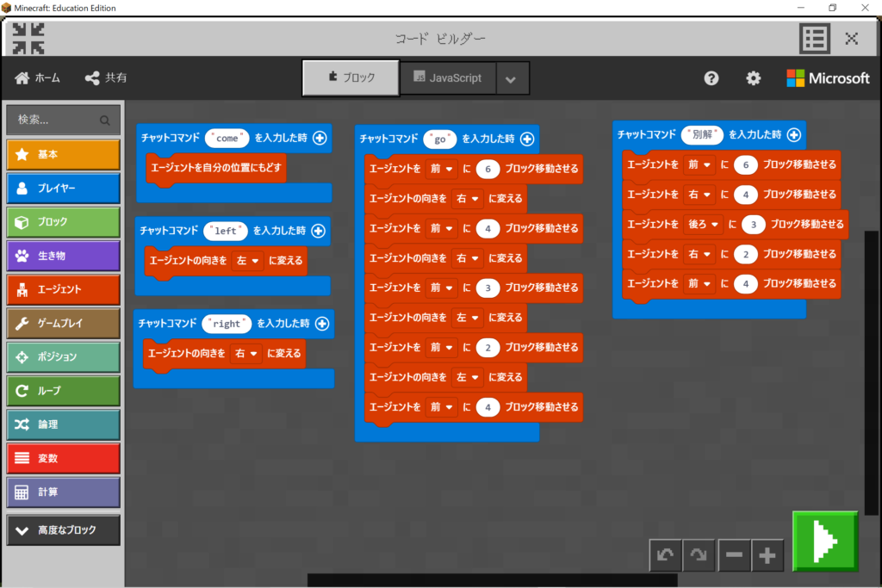The height and width of the screenshot is (588, 882).
Task: Open settings gear icon
Action: click(x=753, y=78)
